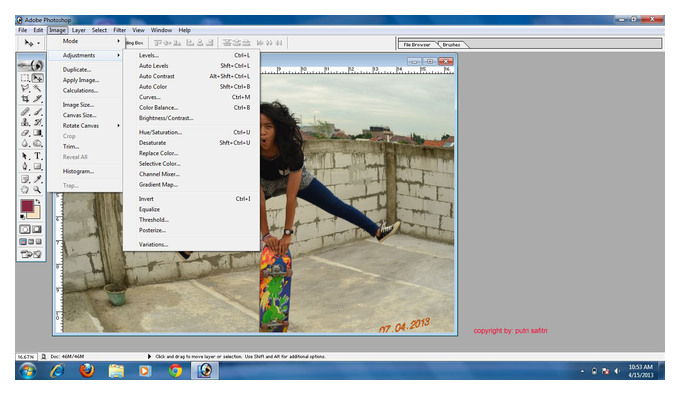Select the Eyedropper tool
This screenshot has height=395, width=680.
coord(38,179)
